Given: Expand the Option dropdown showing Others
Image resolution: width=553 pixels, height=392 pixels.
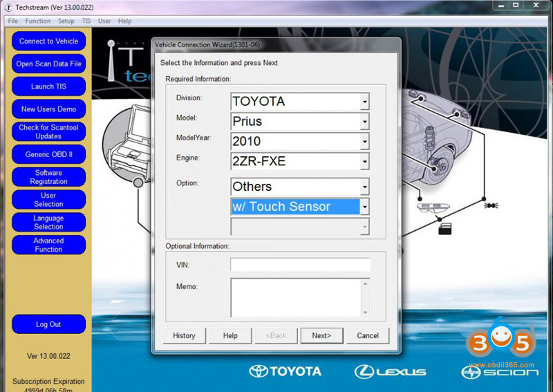Looking at the screenshot, I should tap(365, 187).
